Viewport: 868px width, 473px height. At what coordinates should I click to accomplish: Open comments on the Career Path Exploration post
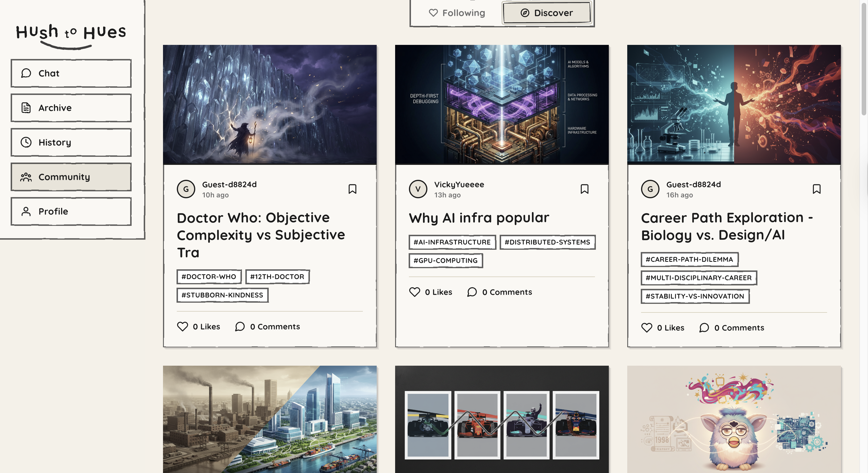(704, 328)
